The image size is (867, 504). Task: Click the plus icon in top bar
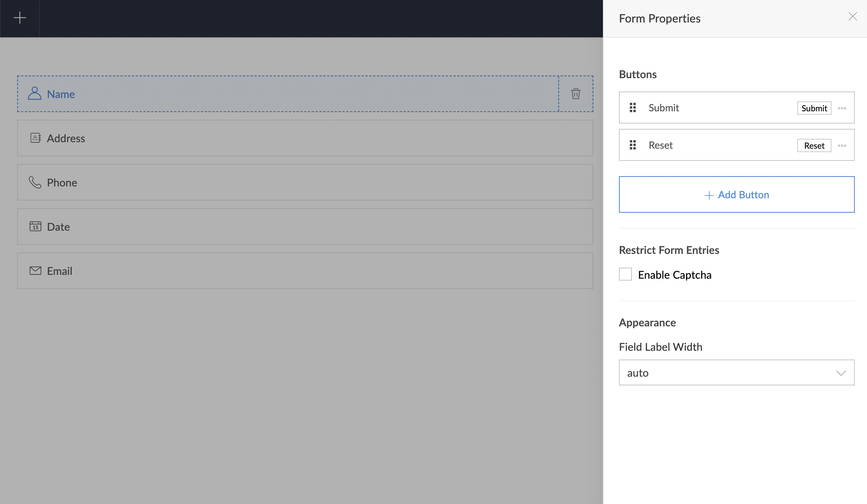[19, 18]
